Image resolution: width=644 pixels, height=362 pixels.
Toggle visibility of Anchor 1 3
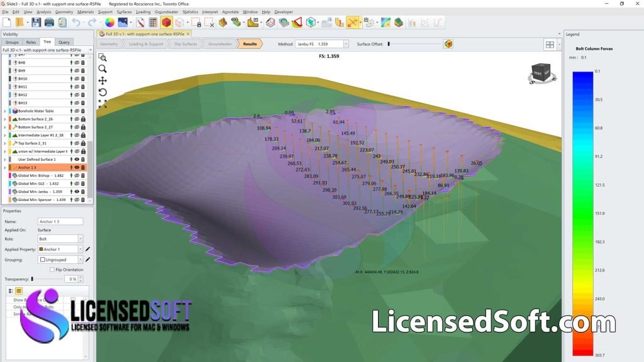point(77,167)
